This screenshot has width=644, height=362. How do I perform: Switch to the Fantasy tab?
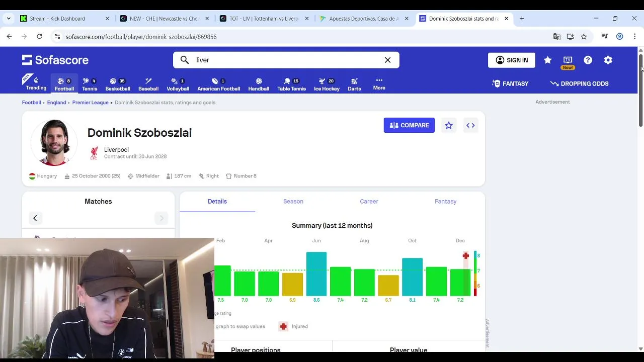pyautogui.click(x=445, y=201)
